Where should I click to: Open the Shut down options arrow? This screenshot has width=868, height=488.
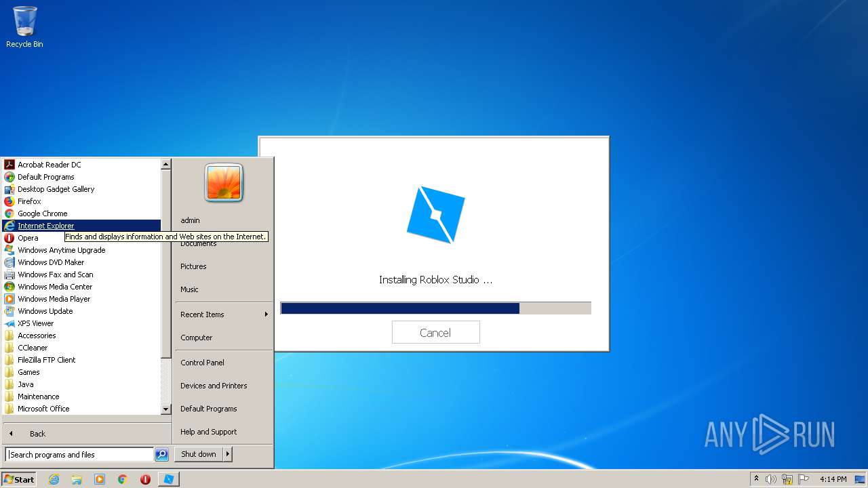(x=228, y=454)
